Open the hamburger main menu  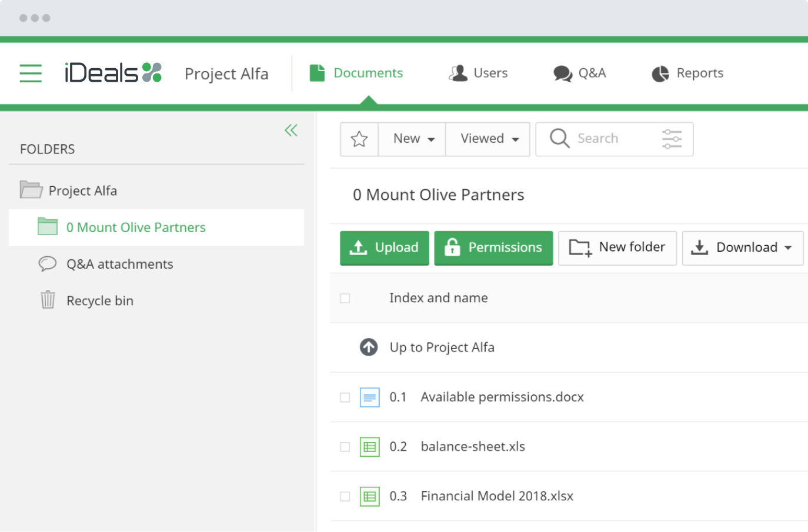[31, 73]
